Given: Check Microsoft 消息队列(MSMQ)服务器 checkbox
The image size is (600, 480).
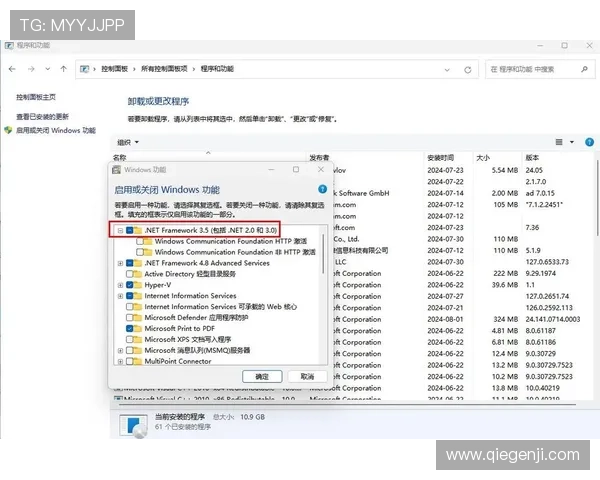Looking at the screenshot, I should click(x=129, y=351).
